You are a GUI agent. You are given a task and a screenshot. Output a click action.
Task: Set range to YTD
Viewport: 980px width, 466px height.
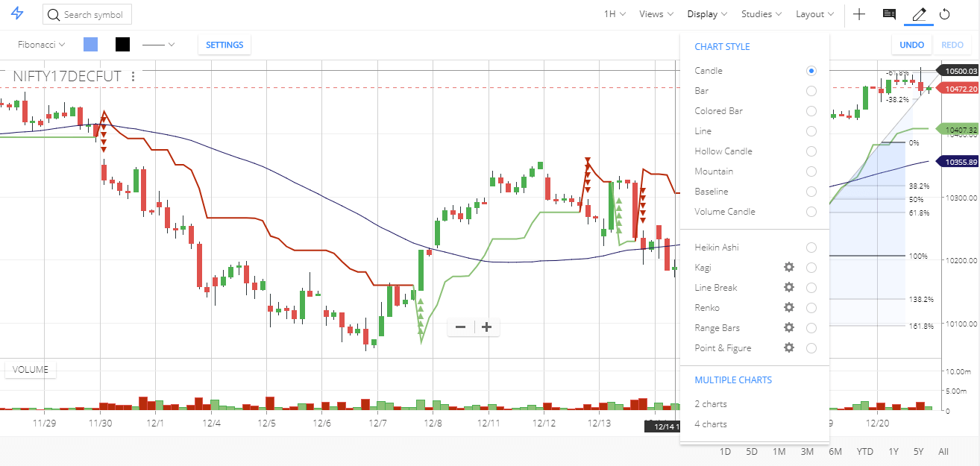pyautogui.click(x=864, y=452)
